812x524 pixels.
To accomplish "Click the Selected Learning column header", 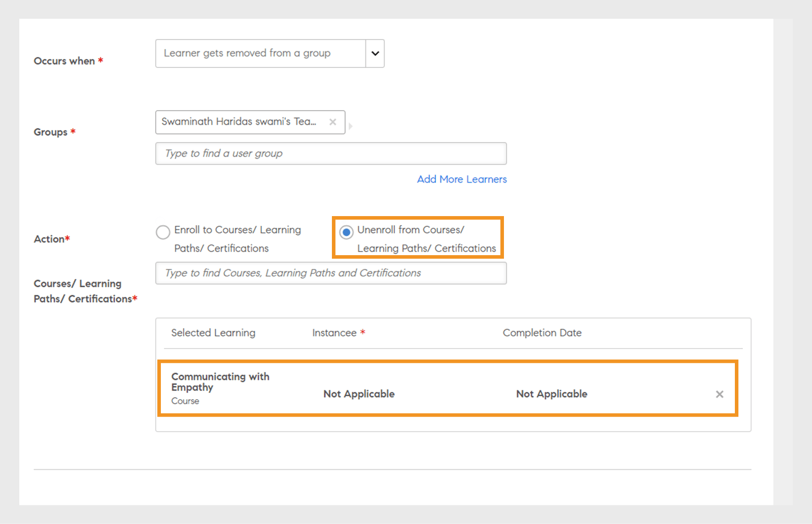I will (213, 333).
